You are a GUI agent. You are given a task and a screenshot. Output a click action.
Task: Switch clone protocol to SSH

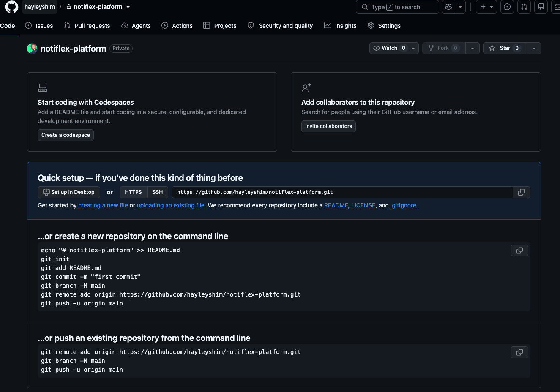pyautogui.click(x=158, y=192)
